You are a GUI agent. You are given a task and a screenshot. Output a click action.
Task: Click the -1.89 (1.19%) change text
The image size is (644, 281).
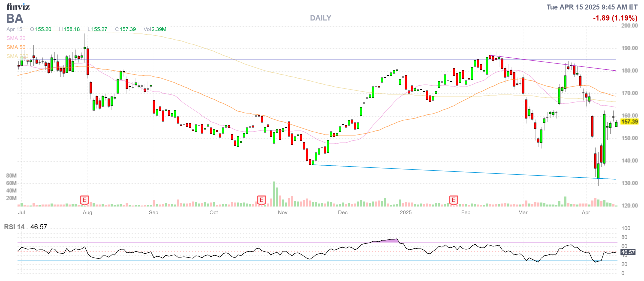[615, 18]
